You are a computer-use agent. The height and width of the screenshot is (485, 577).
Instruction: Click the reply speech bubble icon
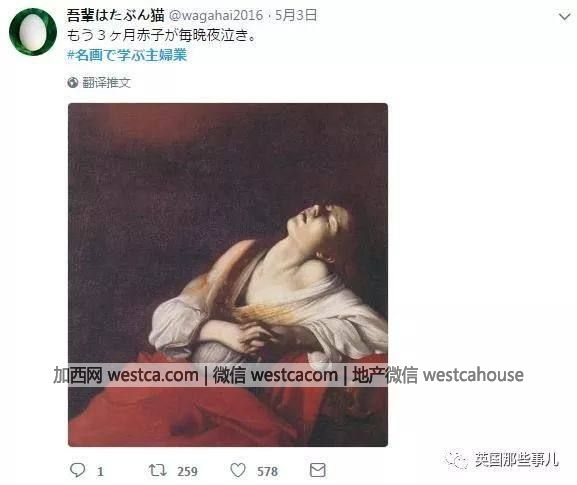78,470
